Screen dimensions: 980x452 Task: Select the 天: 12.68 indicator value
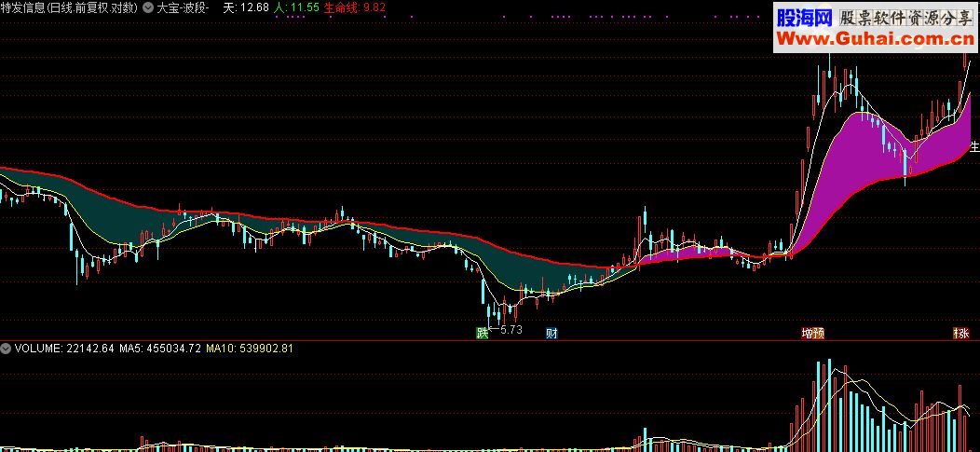click(x=246, y=8)
